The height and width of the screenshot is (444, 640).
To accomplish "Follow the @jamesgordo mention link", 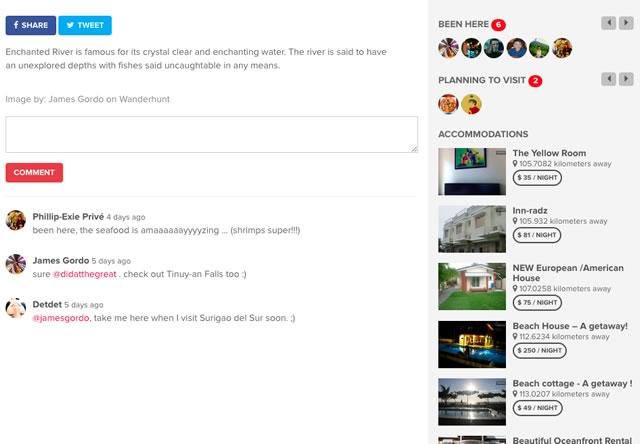I will [x=61, y=318].
